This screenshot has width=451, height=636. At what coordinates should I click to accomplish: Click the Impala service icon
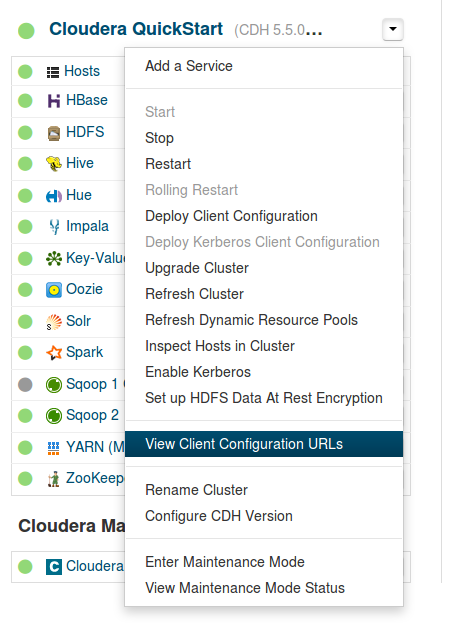tap(54, 227)
